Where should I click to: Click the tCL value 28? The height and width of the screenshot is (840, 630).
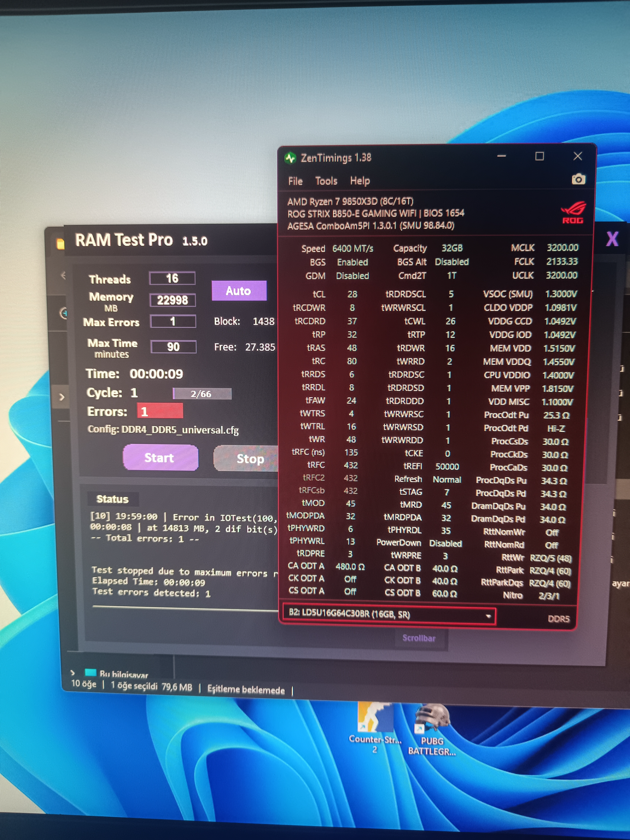click(352, 294)
